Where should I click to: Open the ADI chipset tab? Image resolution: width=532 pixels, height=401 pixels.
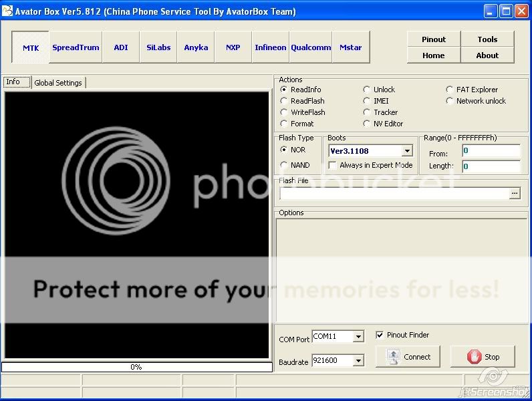click(121, 47)
